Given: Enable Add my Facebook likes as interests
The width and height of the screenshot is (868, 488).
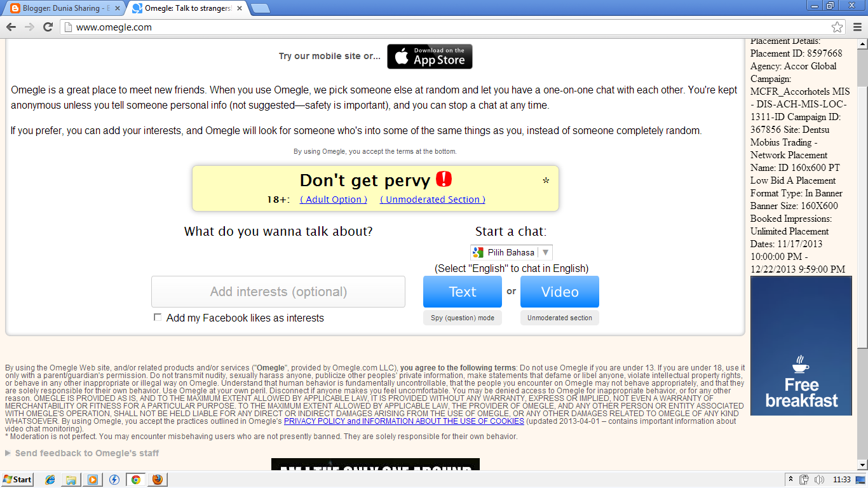Looking at the screenshot, I should click(x=158, y=318).
